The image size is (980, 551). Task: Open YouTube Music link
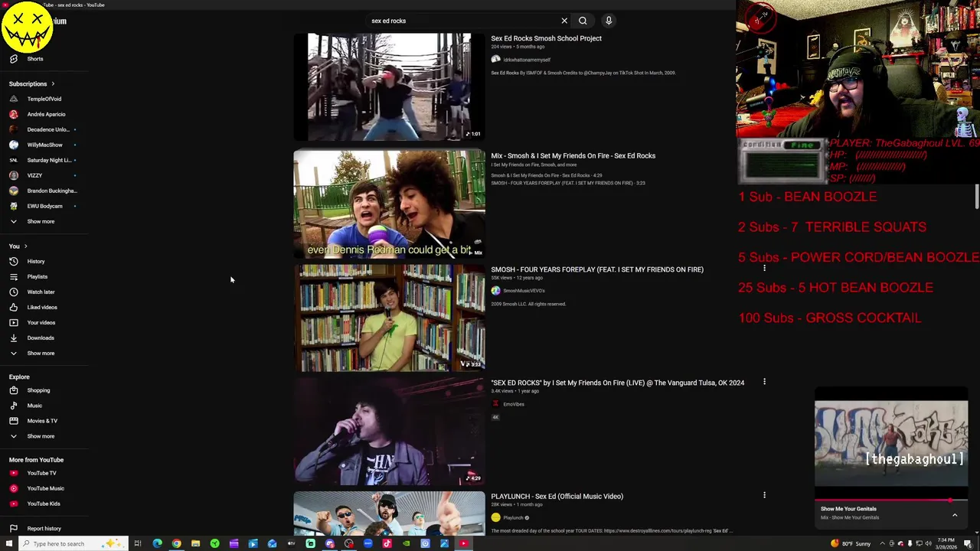click(x=45, y=488)
